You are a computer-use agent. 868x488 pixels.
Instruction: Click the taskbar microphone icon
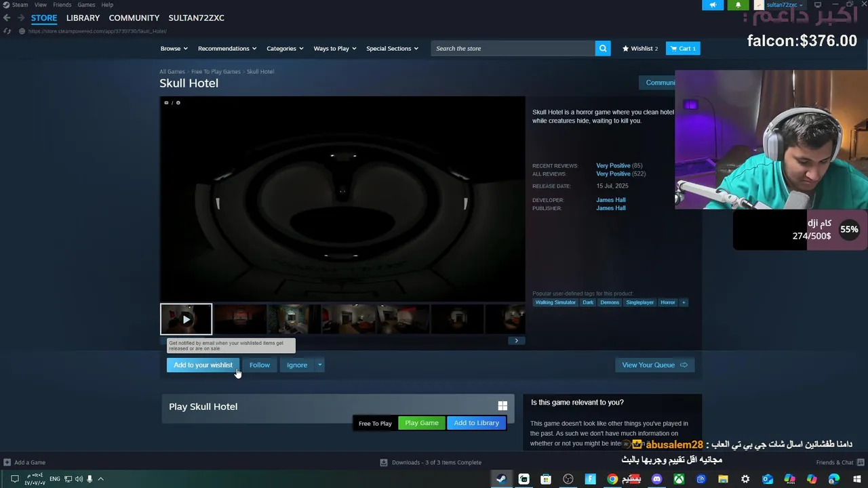coord(90,479)
